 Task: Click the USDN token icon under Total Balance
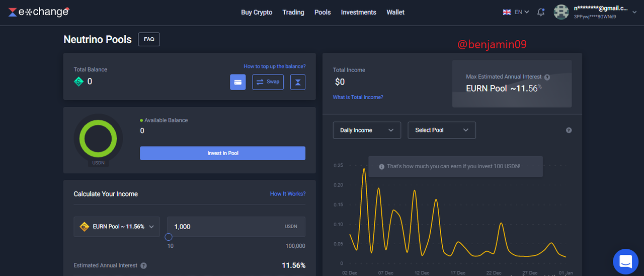pyautogui.click(x=78, y=81)
